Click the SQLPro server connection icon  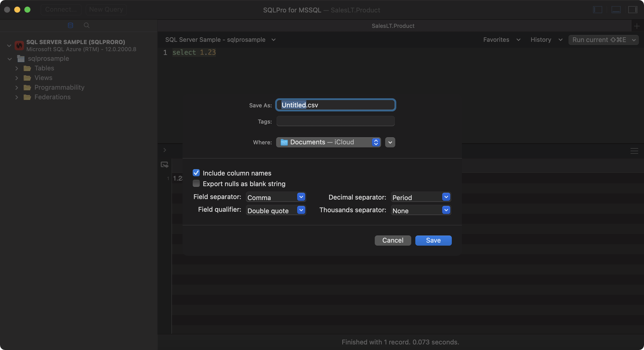[x=19, y=45]
